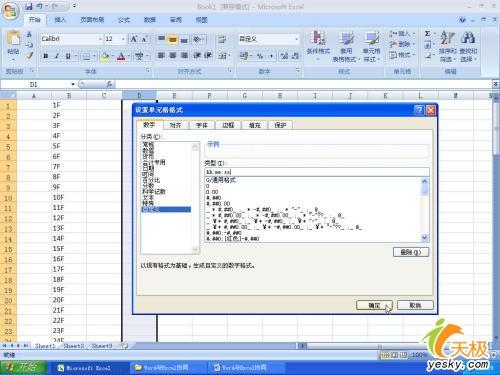Click the OK button in Format Cells dialog
The image size is (500, 375).
point(374,305)
